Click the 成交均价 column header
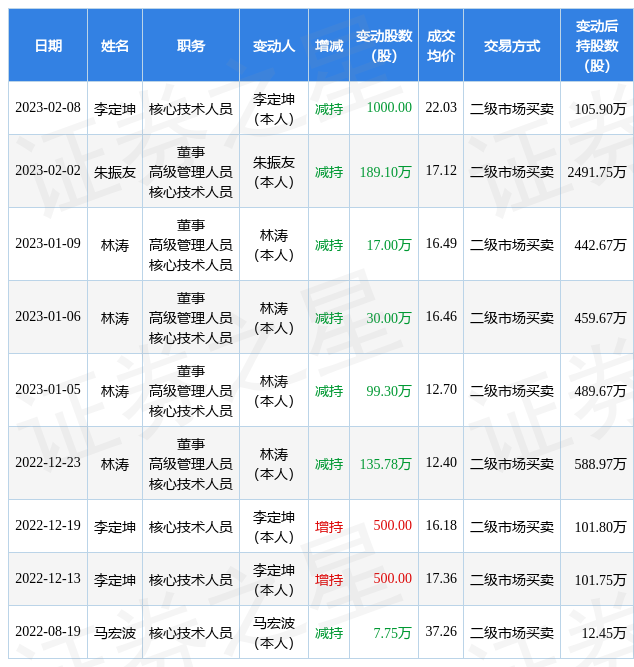 click(441, 46)
